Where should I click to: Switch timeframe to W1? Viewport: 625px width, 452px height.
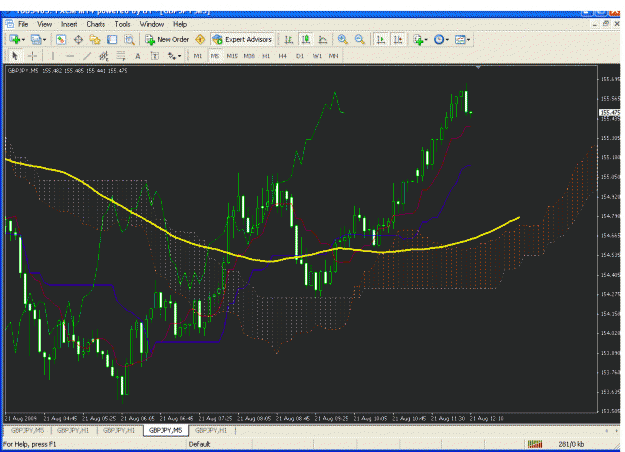(x=317, y=56)
